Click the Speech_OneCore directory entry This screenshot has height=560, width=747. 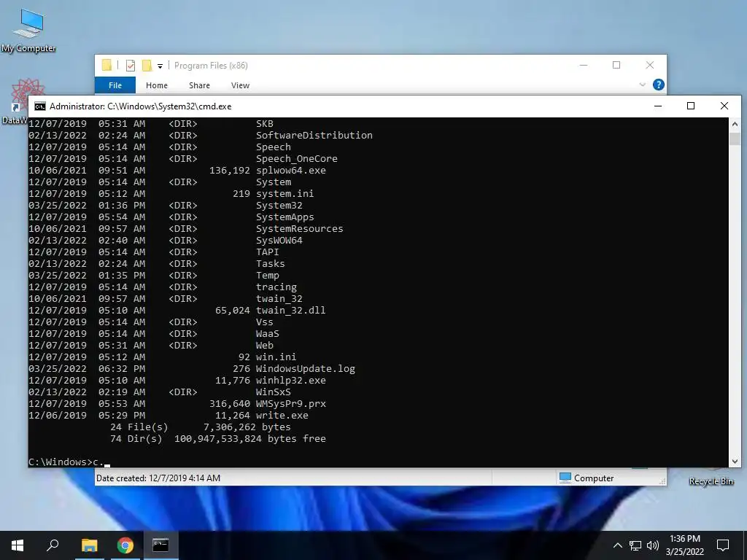pos(296,158)
